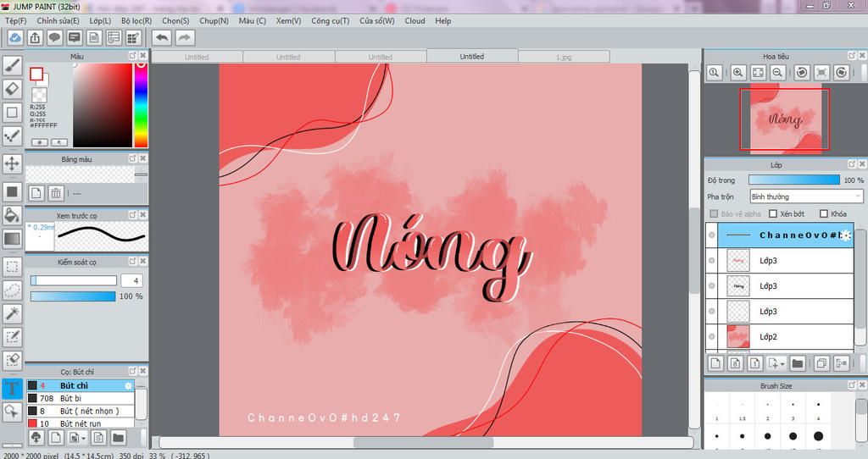Select the rectangular Selection tool
Image resolution: width=868 pixels, height=459 pixels.
pos(12,267)
